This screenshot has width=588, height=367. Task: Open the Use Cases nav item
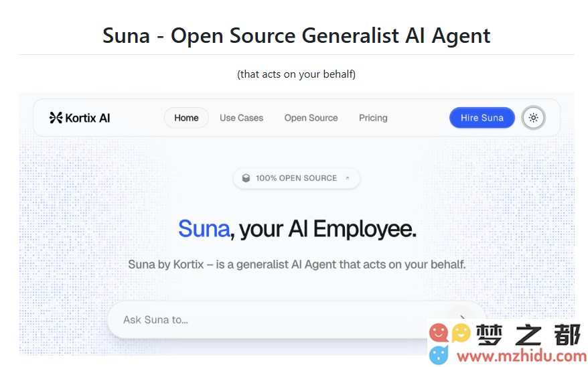click(x=242, y=118)
